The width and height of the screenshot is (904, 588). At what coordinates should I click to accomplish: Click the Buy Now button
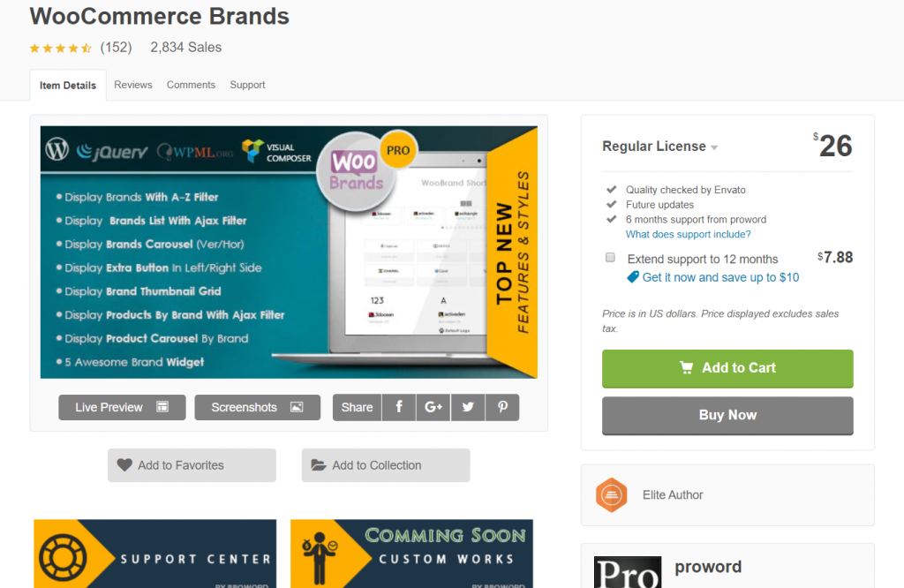[x=727, y=415]
